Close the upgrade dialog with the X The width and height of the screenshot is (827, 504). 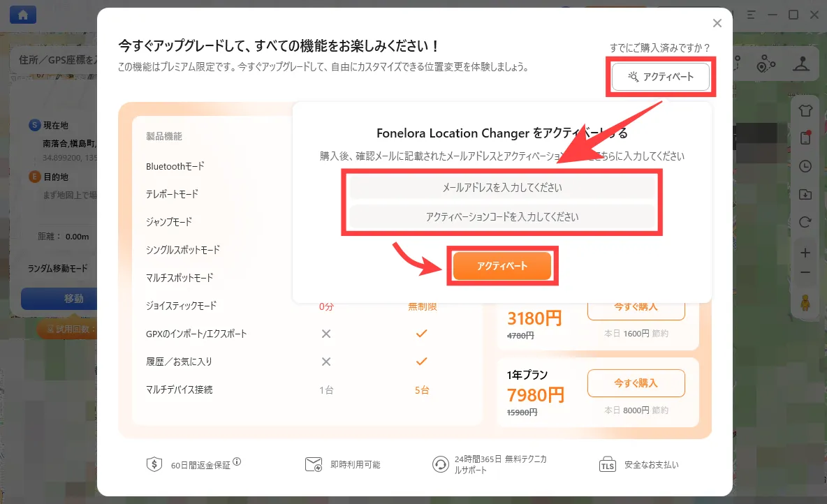717,23
